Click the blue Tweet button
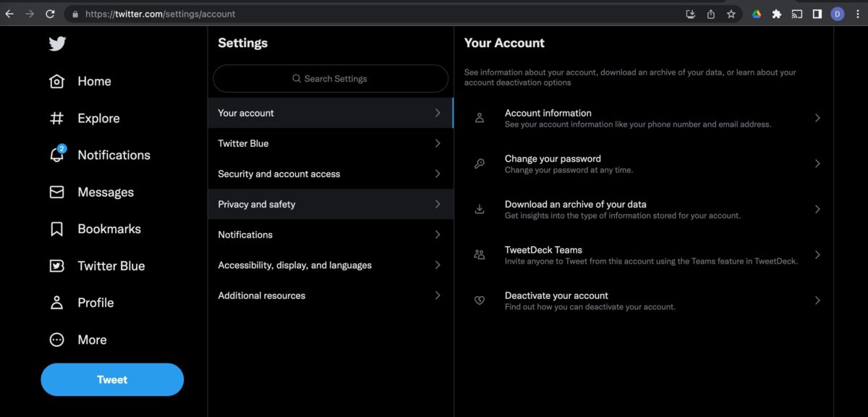Image resolution: width=868 pixels, height=417 pixels. (x=112, y=379)
